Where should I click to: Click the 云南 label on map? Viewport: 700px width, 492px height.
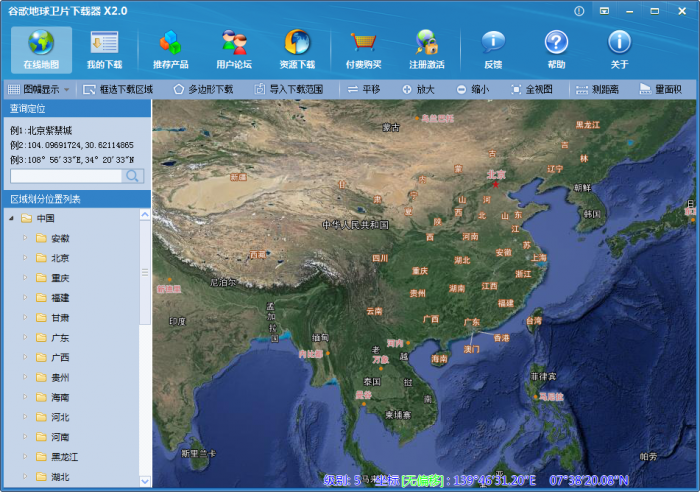374,311
